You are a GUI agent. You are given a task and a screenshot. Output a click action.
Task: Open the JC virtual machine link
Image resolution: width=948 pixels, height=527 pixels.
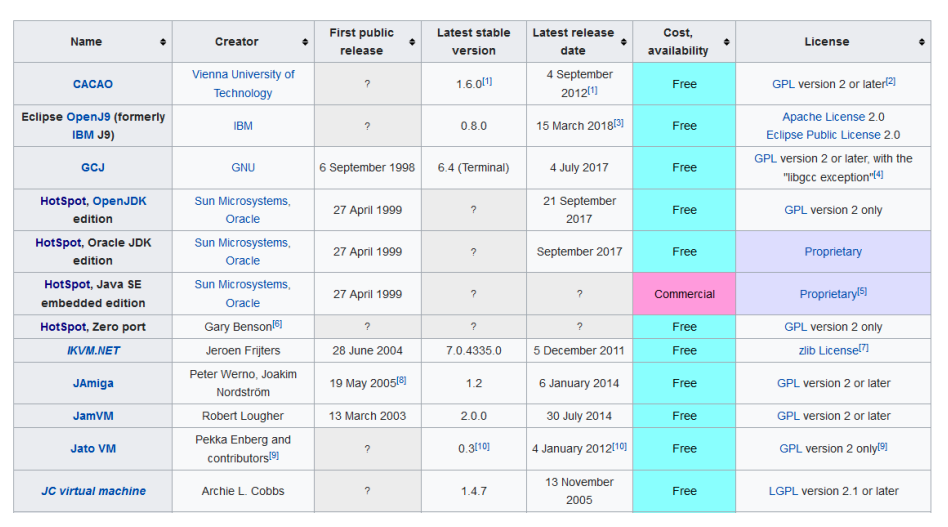click(x=93, y=491)
